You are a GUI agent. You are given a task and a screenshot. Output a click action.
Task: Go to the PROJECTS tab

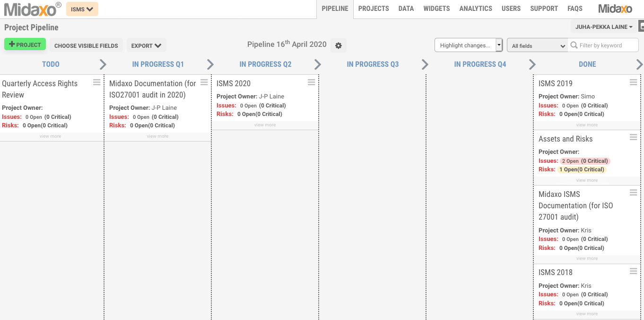coord(374,9)
